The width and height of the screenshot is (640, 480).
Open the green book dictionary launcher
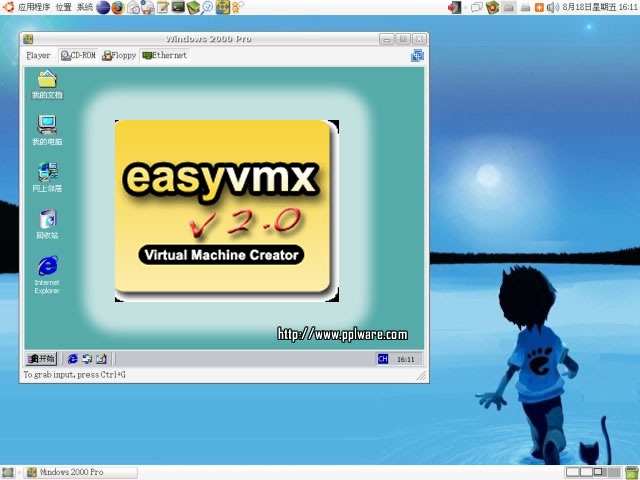click(x=193, y=7)
